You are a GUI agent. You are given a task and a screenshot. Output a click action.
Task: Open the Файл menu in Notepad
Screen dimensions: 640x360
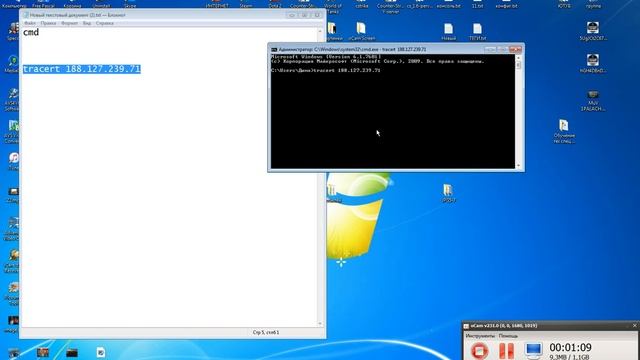[30, 23]
